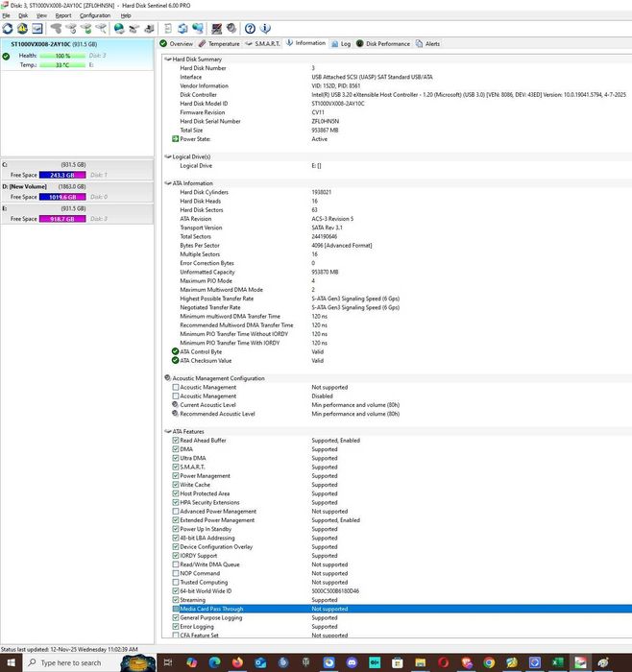This screenshot has height=672, width=632.
Task: Open Google Chrome from the taskbar
Action: 489,662
